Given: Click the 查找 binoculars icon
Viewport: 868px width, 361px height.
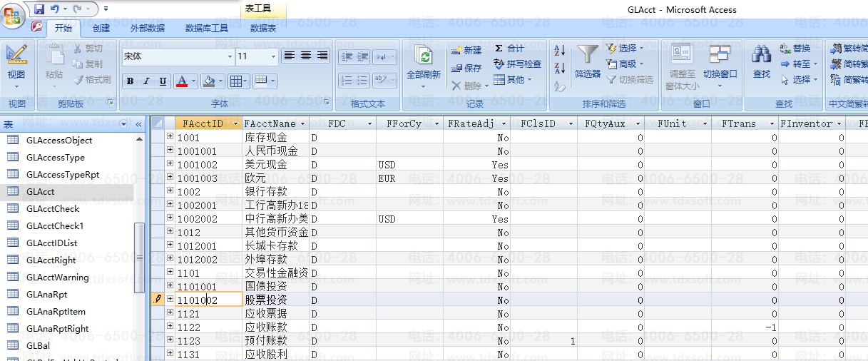Looking at the screenshot, I should pos(762,56).
